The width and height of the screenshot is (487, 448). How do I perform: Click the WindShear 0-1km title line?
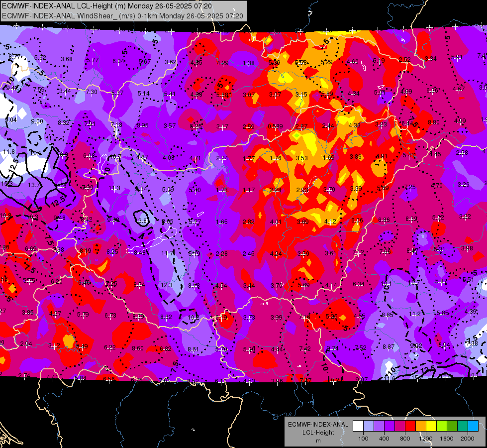pyautogui.click(x=122, y=16)
